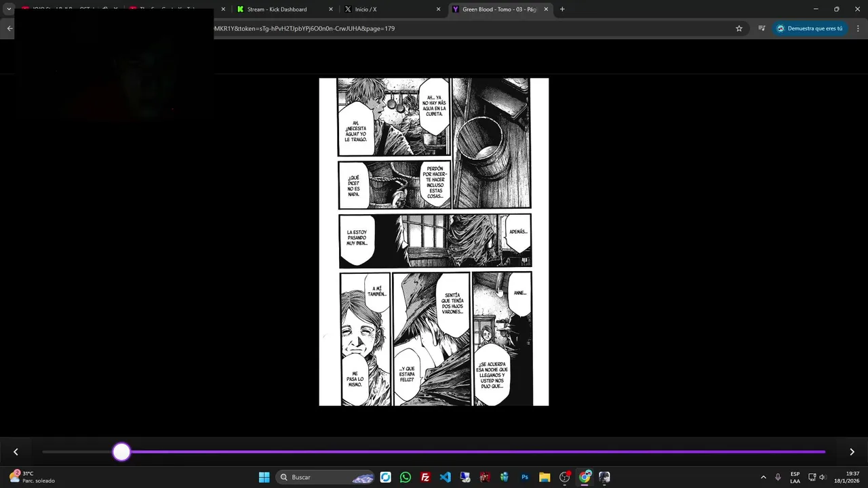This screenshot has width=868, height=488.
Task: Click the Demuestra que eres tú profile button
Action: [x=810, y=28]
